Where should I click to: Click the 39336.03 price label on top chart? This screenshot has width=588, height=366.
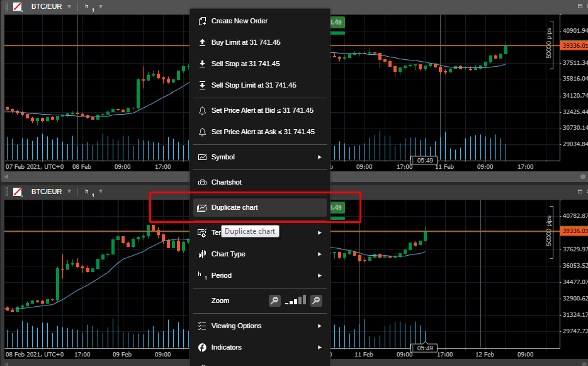point(574,46)
